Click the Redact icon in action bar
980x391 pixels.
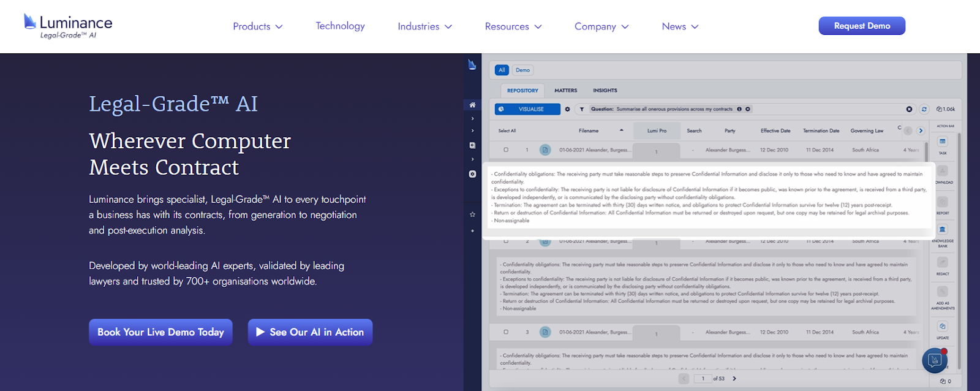(x=943, y=262)
